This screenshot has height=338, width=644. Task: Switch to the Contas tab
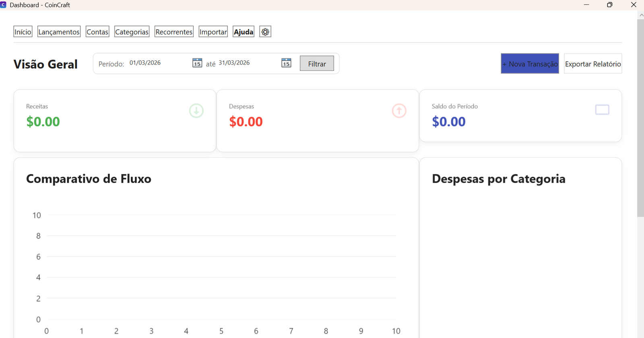pos(97,32)
